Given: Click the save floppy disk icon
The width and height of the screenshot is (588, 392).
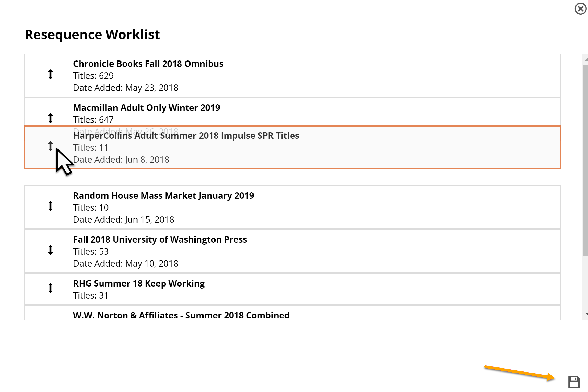Looking at the screenshot, I should [574, 382].
